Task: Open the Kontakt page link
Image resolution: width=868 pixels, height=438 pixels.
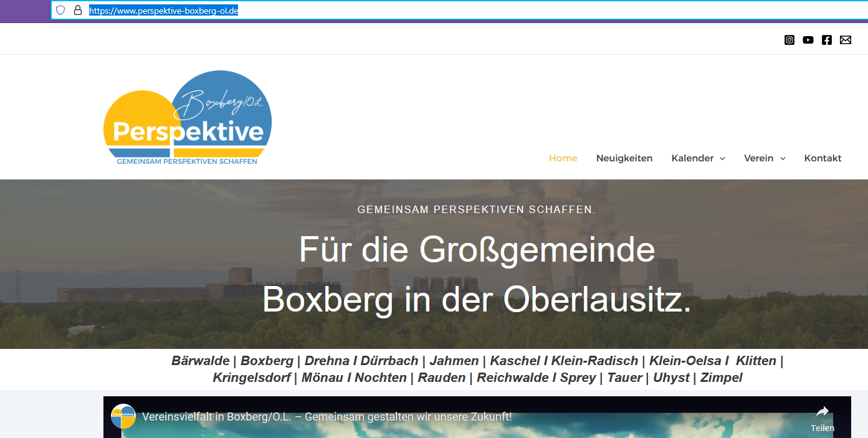Action: tap(823, 158)
